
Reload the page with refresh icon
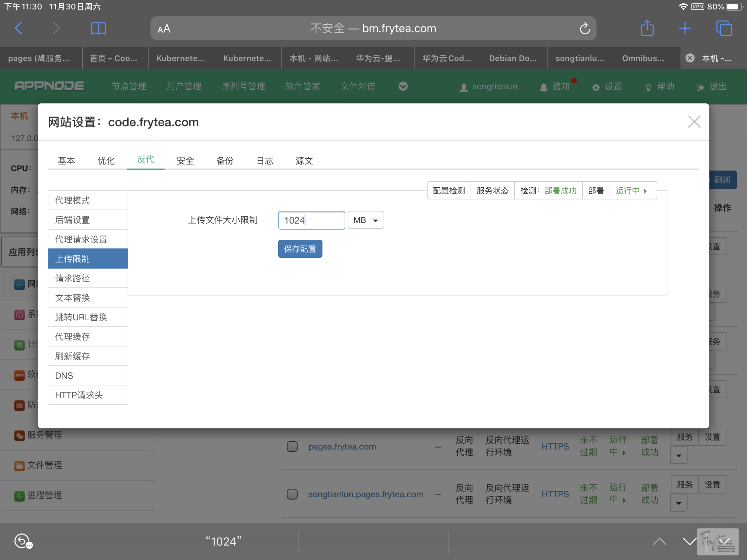tap(584, 29)
